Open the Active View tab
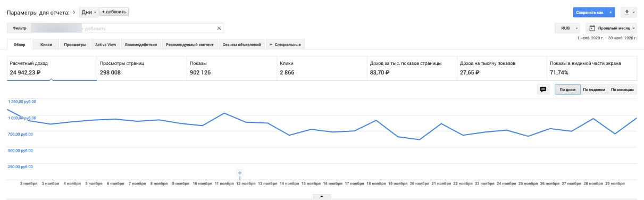644x200 pixels. (x=106, y=45)
